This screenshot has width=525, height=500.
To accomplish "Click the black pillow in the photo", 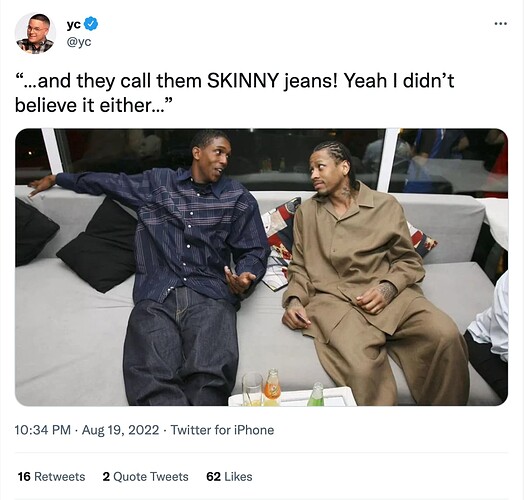I will [x=100, y=246].
